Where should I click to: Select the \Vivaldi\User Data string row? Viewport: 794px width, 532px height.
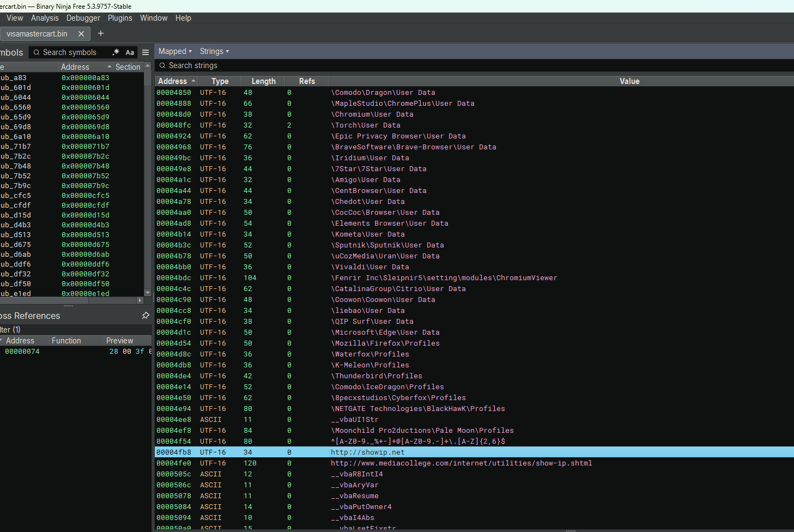(474, 267)
